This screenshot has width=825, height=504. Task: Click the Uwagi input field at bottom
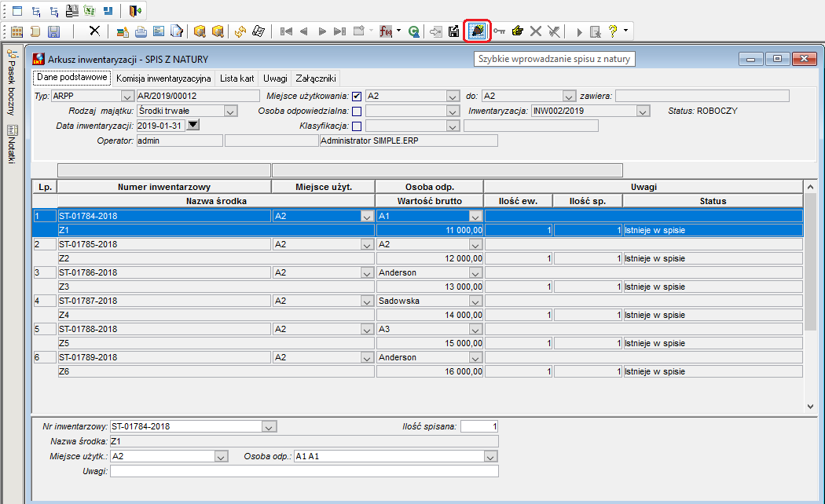click(x=304, y=471)
